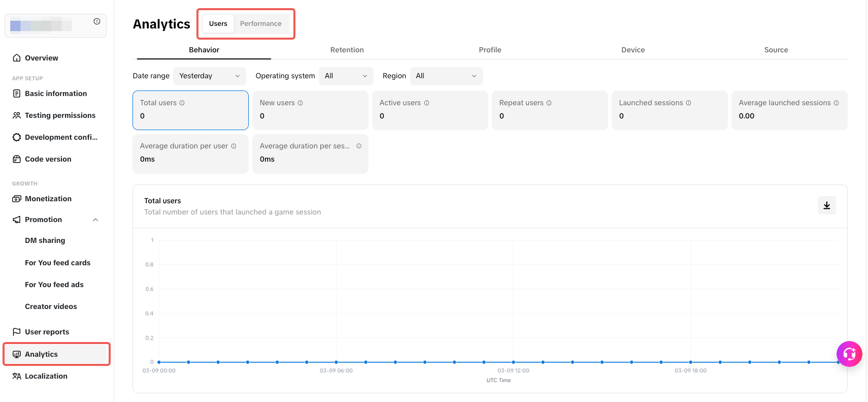
Task: Click info icon beside Active users
Action: [x=426, y=103]
